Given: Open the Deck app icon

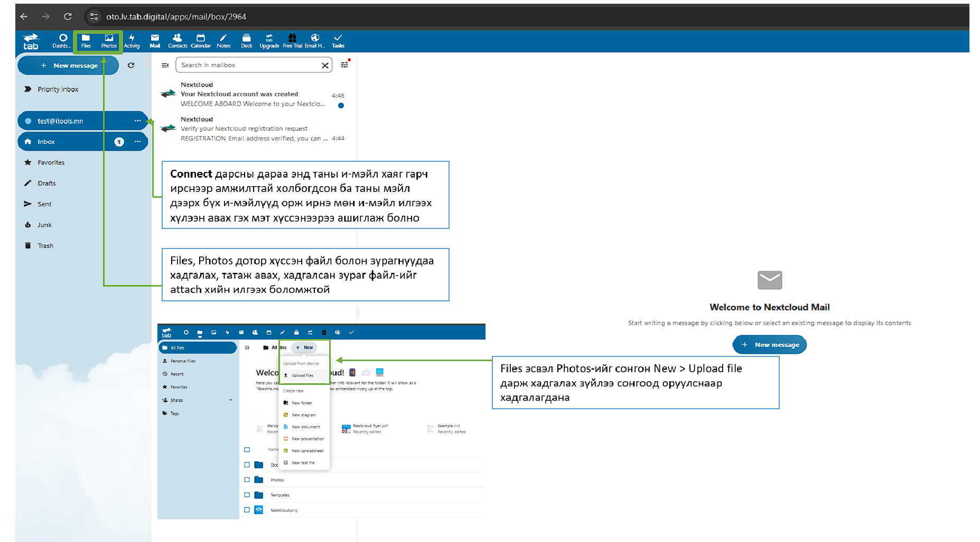Looking at the screenshot, I should click(246, 41).
